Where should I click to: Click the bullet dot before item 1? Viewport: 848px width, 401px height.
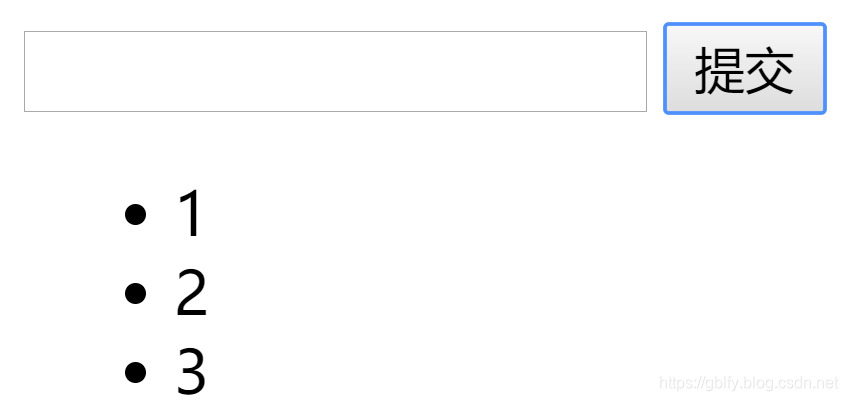(135, 214)
